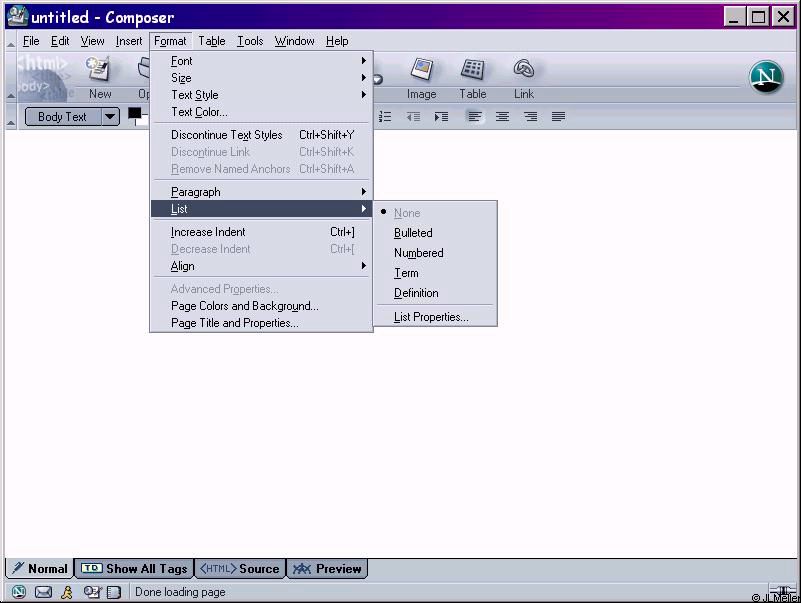Expand the Size submenu
Viewport: 801px width, 603px height.
point(263,78)
